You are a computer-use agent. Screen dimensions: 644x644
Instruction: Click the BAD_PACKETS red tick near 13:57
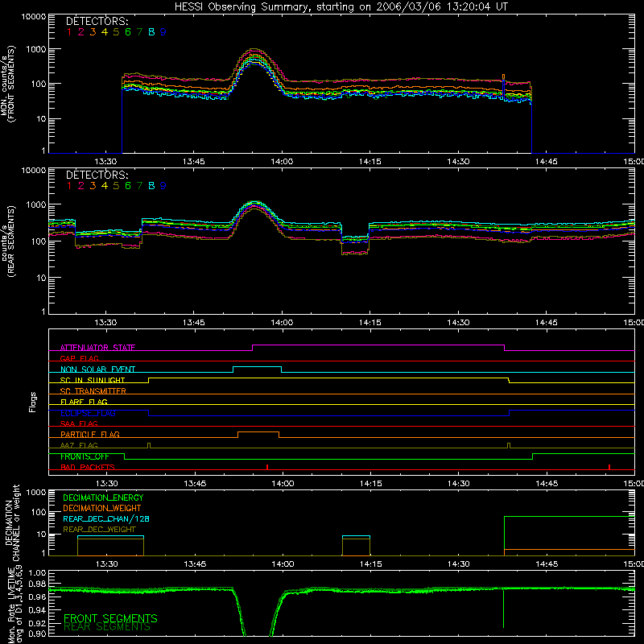coord(267,467)
